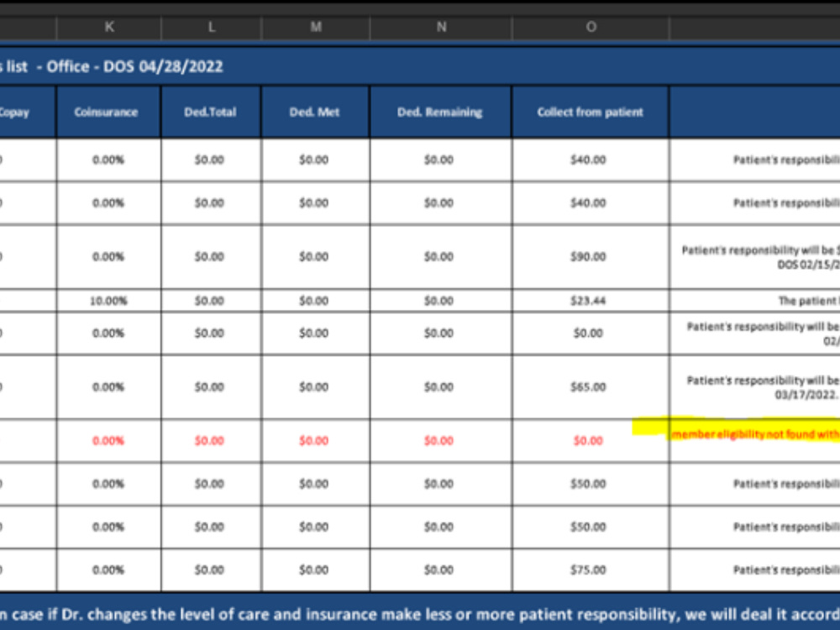
Task: Click the 'Copay' header cell
Action: pos(28,112)
